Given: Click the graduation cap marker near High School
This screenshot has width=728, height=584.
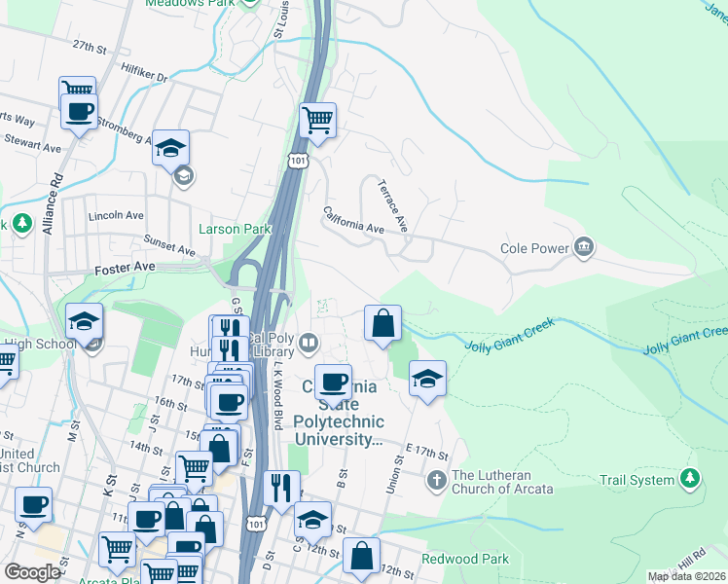Looking at the screenshot, I should [84, 321].
